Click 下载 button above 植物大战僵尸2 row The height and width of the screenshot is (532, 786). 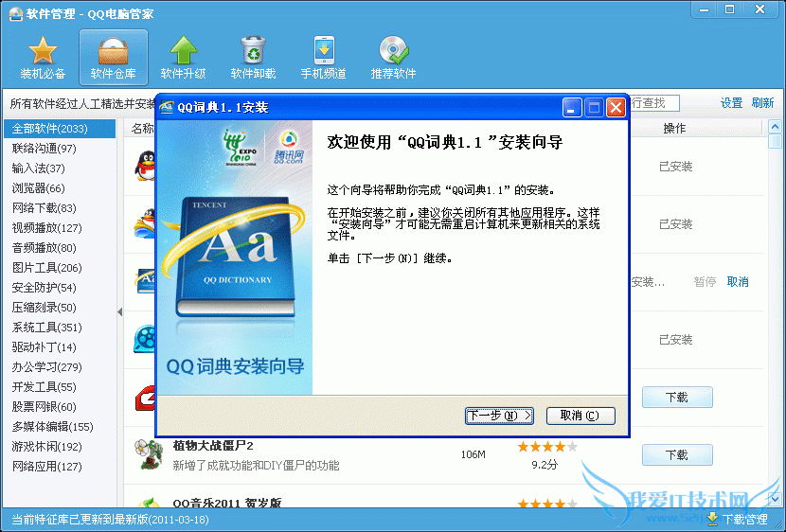tap(677, 398)
